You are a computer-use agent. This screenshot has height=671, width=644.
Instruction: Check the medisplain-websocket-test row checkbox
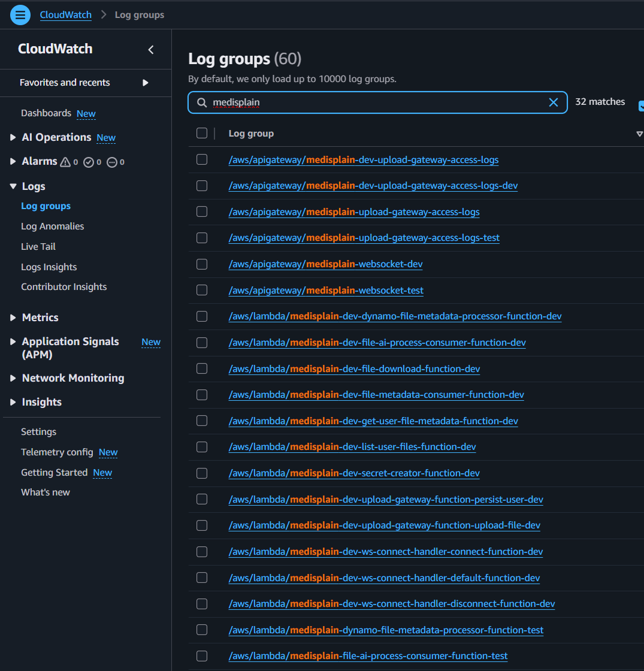tap(202, 290)
